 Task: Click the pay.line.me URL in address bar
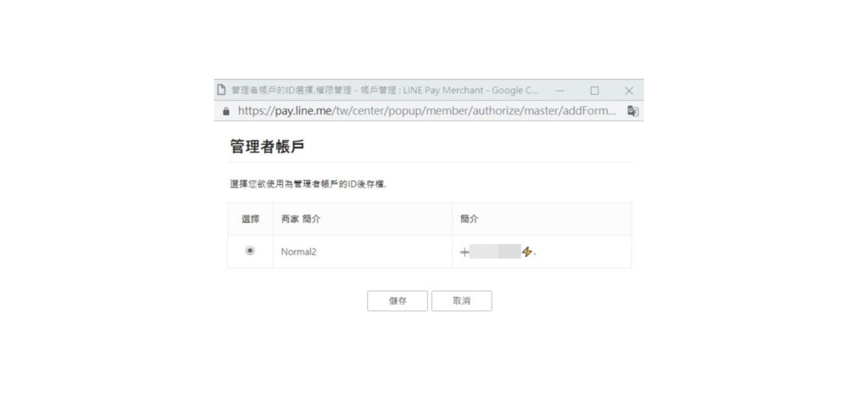[x=427, y=111]
